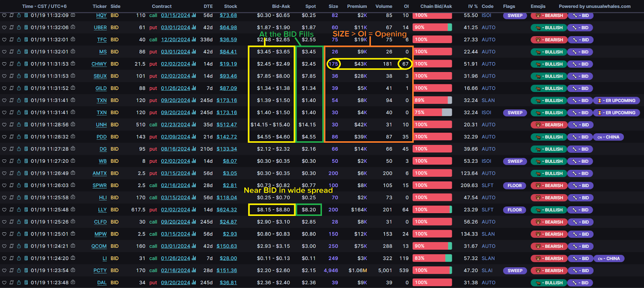Toggle heart favorite on TFC row
The image size is (644, 288).
click(x=4, y=39)
